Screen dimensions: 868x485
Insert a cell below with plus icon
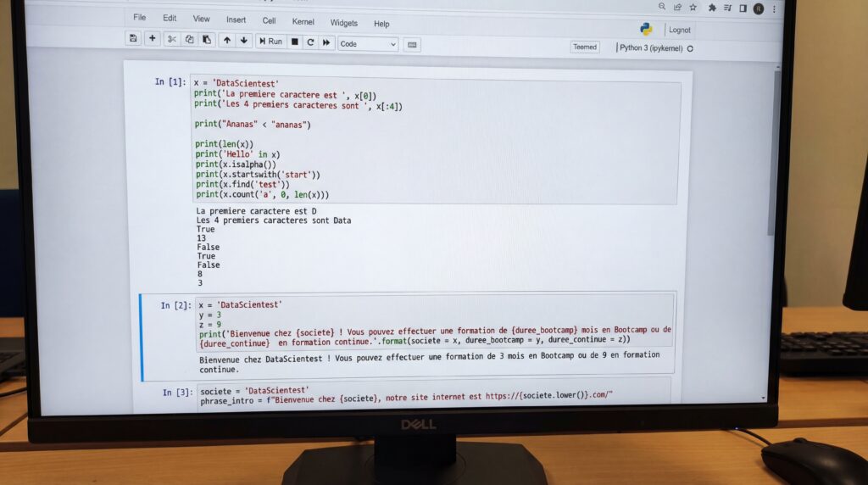click(x=153, y=38)
